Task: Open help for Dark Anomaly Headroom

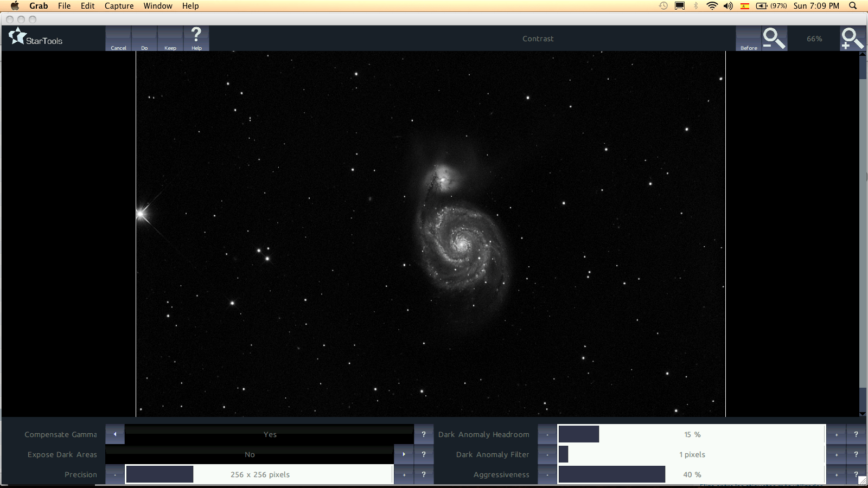Action: [856, 434]
